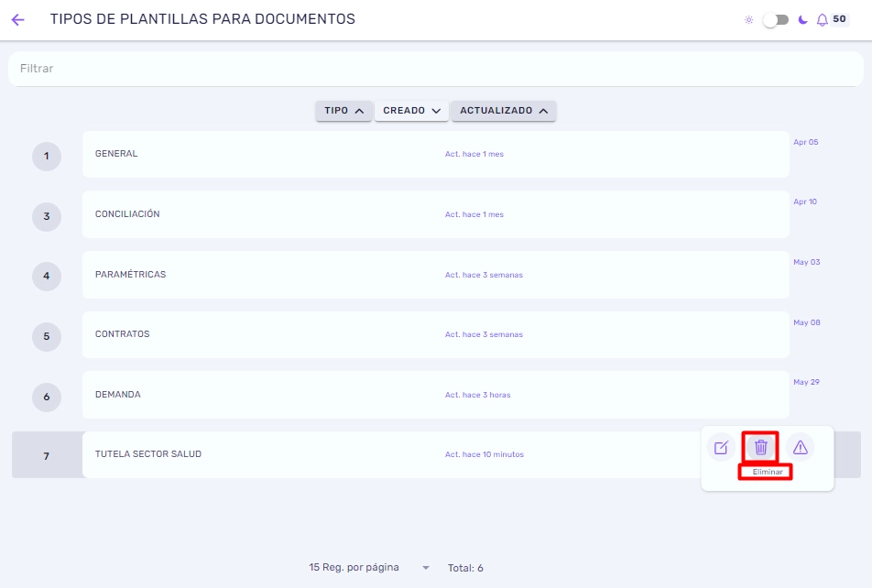Click the sun light-mode icon
Screen dimensions: 872x588
[x=749, y=20]
